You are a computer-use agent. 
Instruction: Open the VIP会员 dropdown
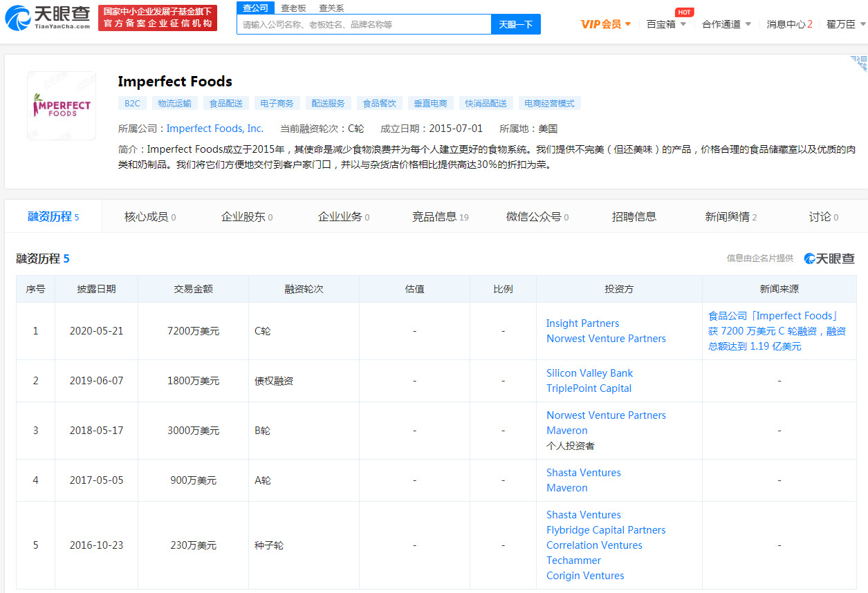(x=606, y=24)
